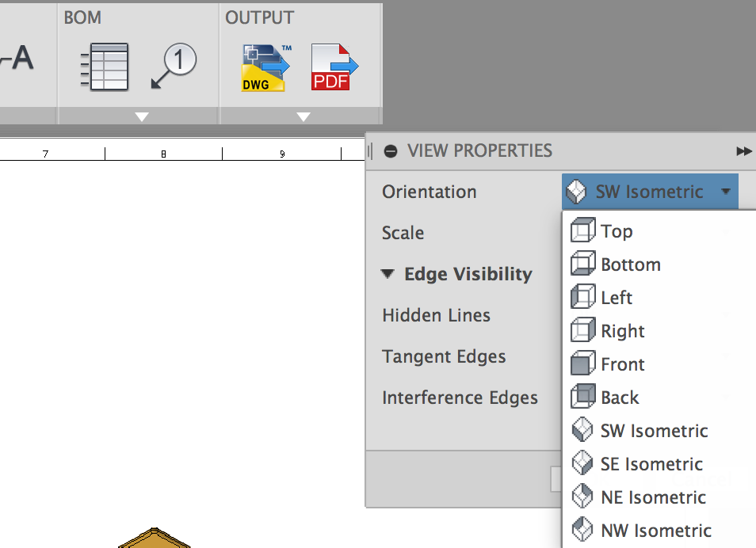
Task: Click the Hidden Lines label
Action: coord(436,315)
